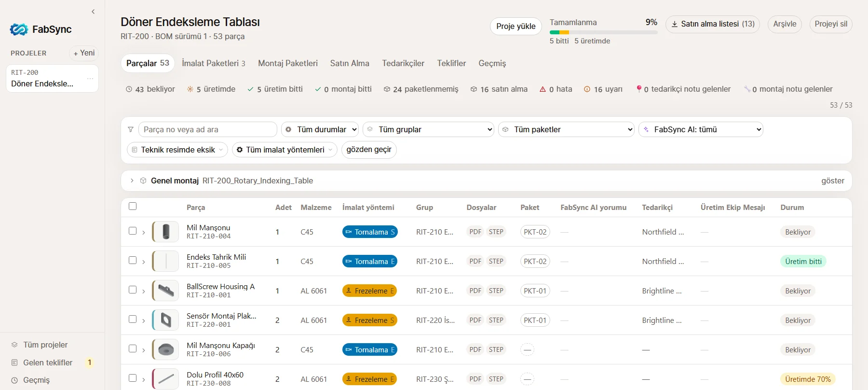This screenshot has width=868, height=390.
Task: Check the Sensör Montaj Plak row checkbox
Action: point(133,319)
